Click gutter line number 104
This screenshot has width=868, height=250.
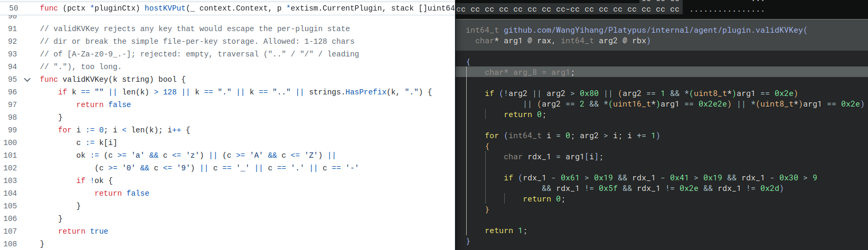[11, 194]
